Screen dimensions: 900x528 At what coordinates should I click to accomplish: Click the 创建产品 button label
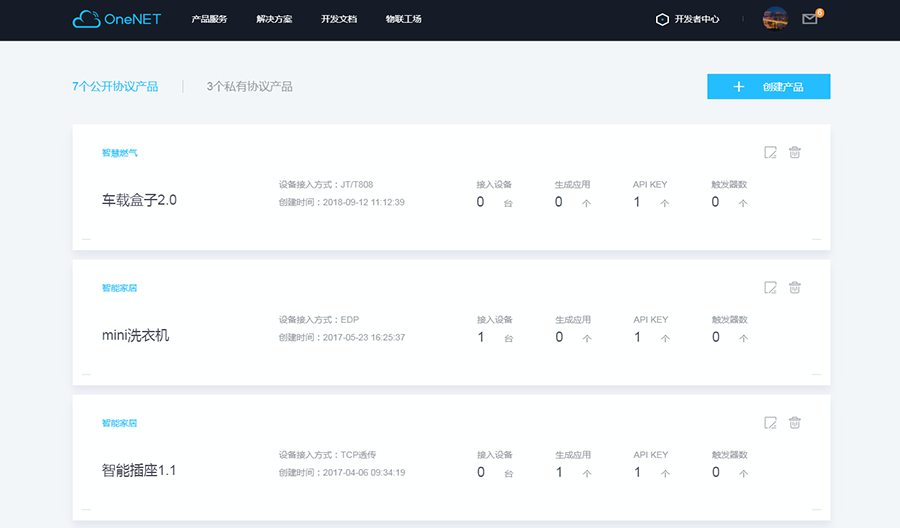pos(783,87)
